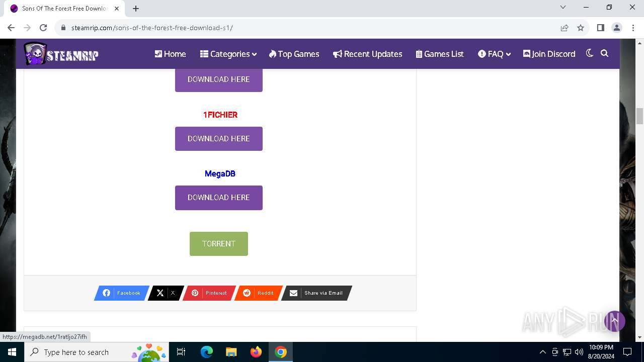644x362 pixels.
Task: Click the Join Discord link
Action: 549,54
